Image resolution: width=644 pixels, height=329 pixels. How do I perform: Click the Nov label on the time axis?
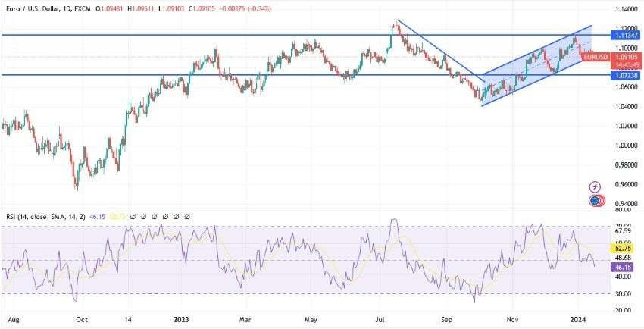tap(512, 318)
